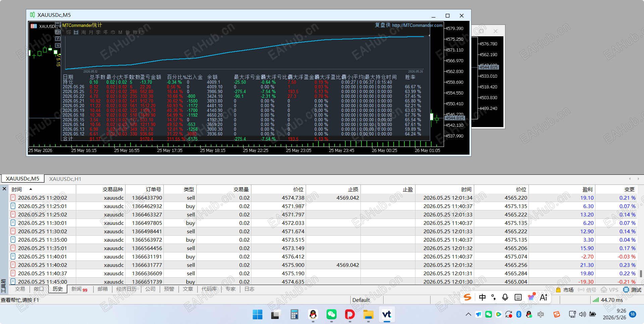This screenshot has height=324, width=644.
Task: Select order 1366462932 buy row icon
Action: click(13, 206)
